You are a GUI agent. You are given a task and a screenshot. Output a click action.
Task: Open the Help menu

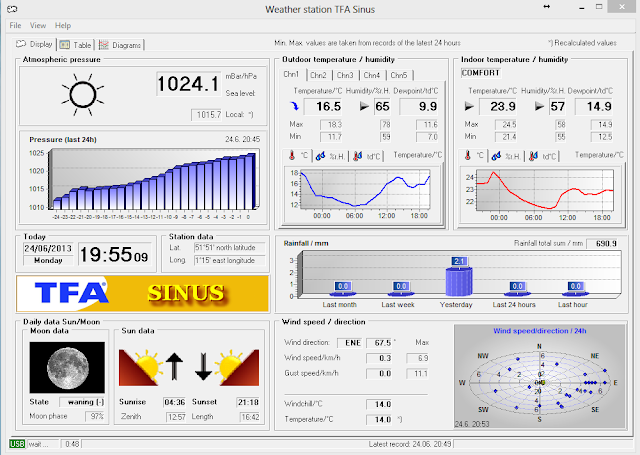pos(63,25)
